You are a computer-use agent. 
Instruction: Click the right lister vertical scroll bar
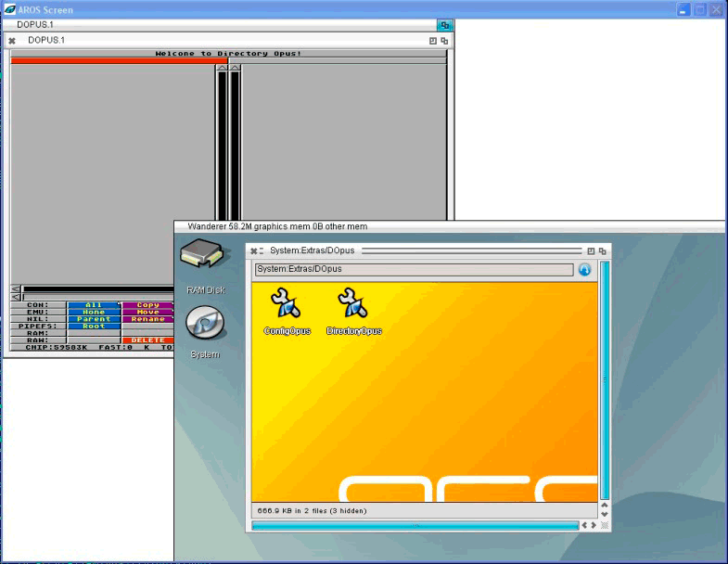click(x=235, y=146)
